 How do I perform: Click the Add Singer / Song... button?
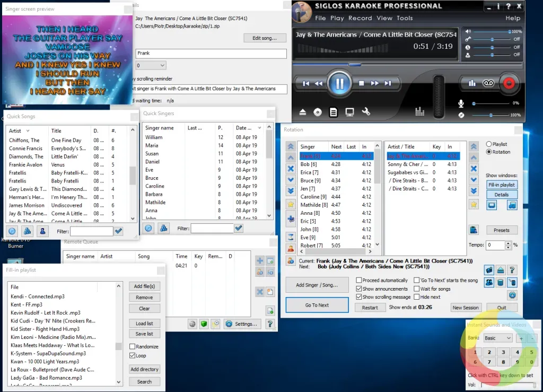[317, 285]
